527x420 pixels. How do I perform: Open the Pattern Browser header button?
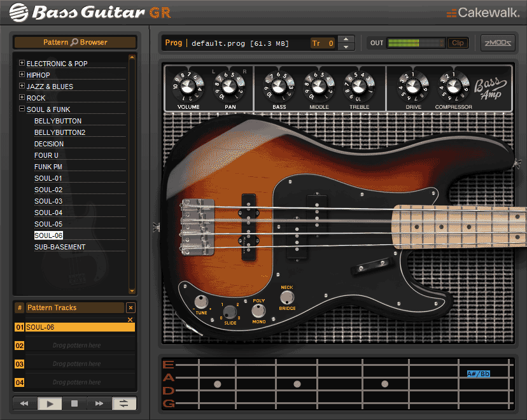pos(75,43)
